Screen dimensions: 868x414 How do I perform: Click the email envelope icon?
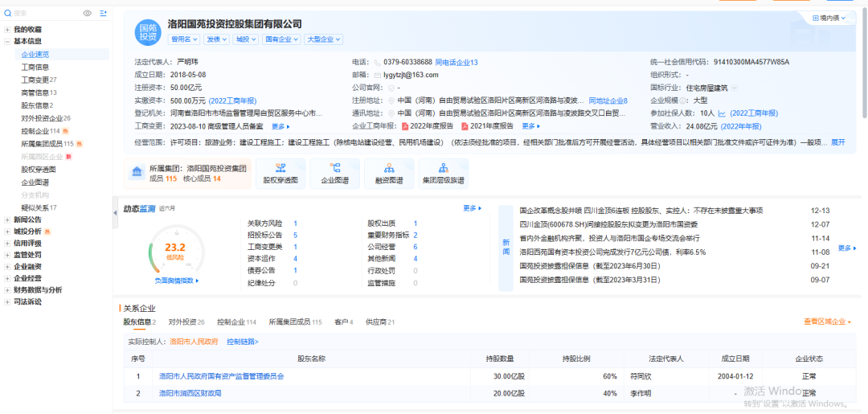click(378, 76)
